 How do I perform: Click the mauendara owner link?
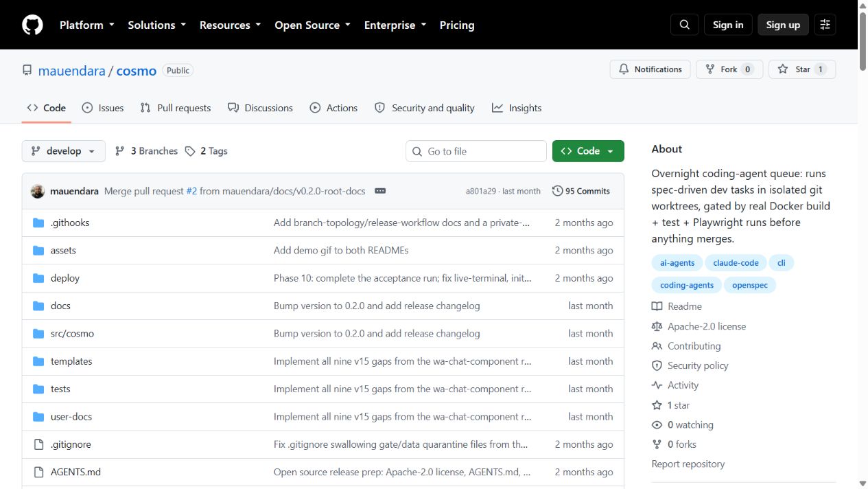(72, 71)
